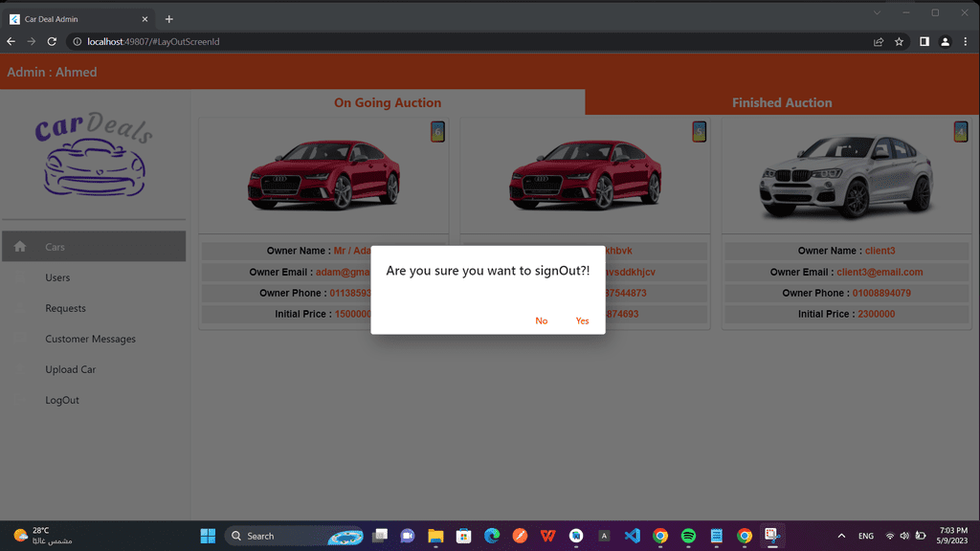Click owner phone 01008894079

pyautogui.click(x=881, y=293)
